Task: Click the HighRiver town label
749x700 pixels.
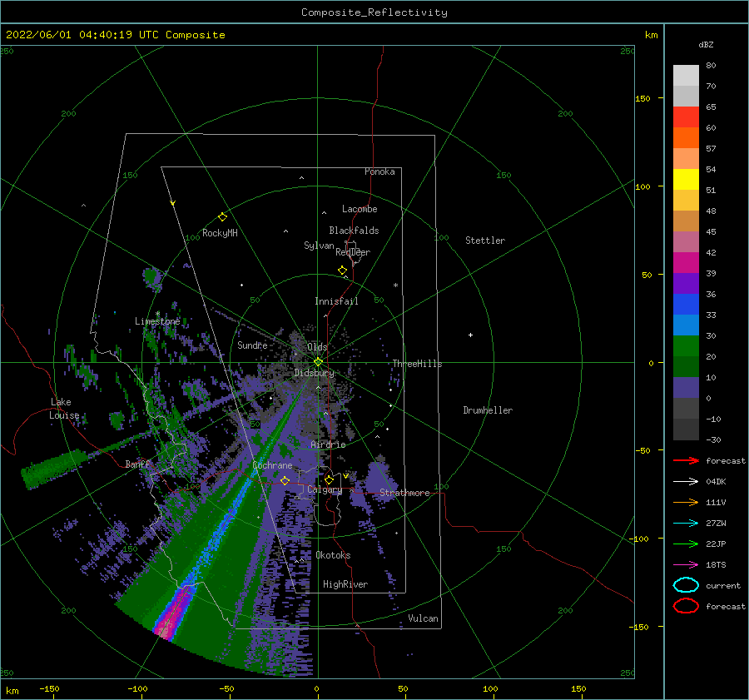Action: click(x=345, y=584)
